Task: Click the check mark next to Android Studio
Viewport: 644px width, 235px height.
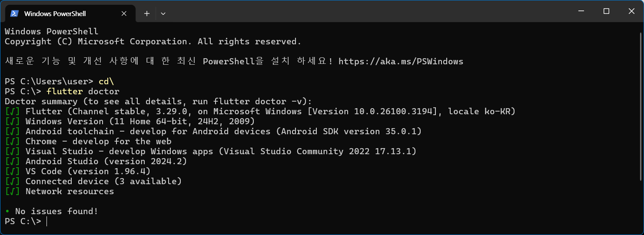Action: pos(12,162)
